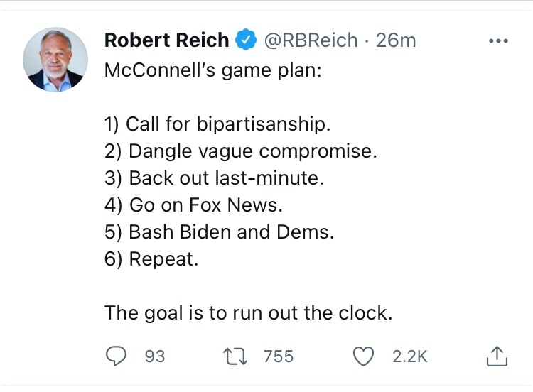Click the Robert Reich display name
The image size is (533, 392).
tap(166, 40)
